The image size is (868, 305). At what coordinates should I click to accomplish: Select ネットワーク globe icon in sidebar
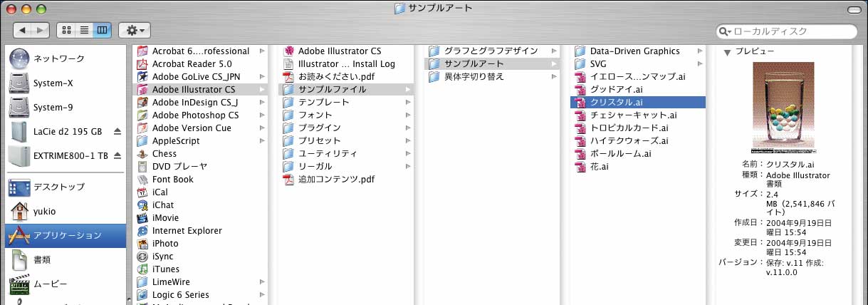click(x=19, y=58)
